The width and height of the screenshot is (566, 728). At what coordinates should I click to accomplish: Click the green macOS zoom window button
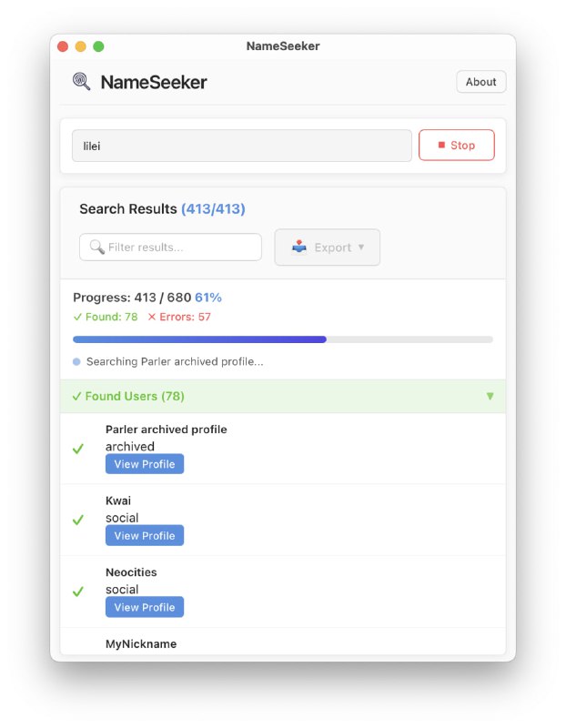click(x=98, y=46)
